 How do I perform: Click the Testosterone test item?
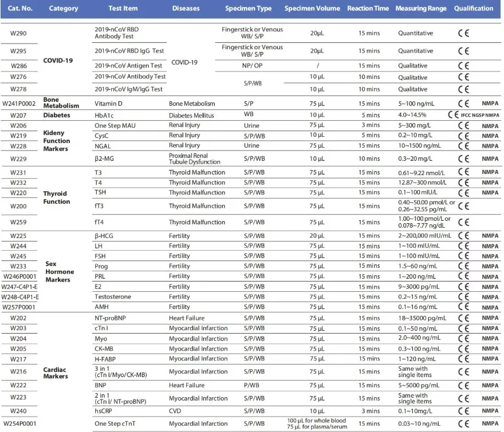coord(113,297)
